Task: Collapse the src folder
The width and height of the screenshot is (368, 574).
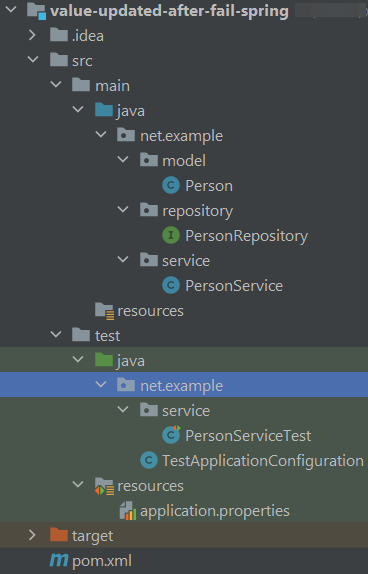Action: [33, 59]
